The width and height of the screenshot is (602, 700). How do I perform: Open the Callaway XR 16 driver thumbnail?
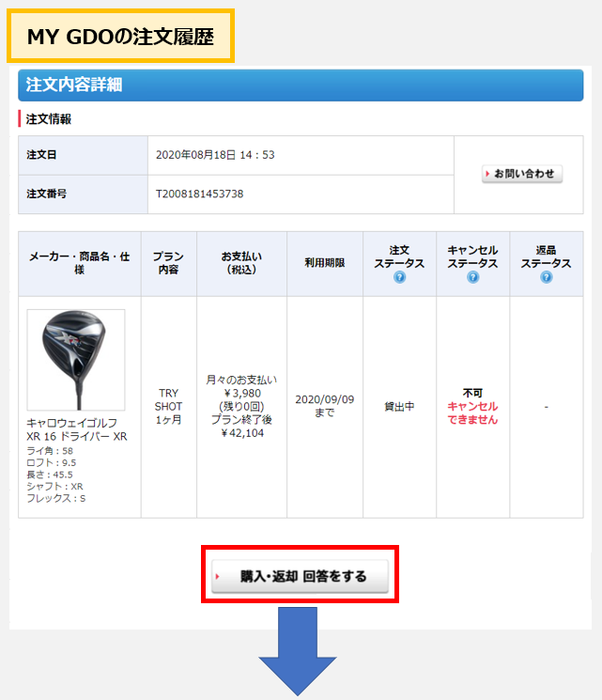76,360
